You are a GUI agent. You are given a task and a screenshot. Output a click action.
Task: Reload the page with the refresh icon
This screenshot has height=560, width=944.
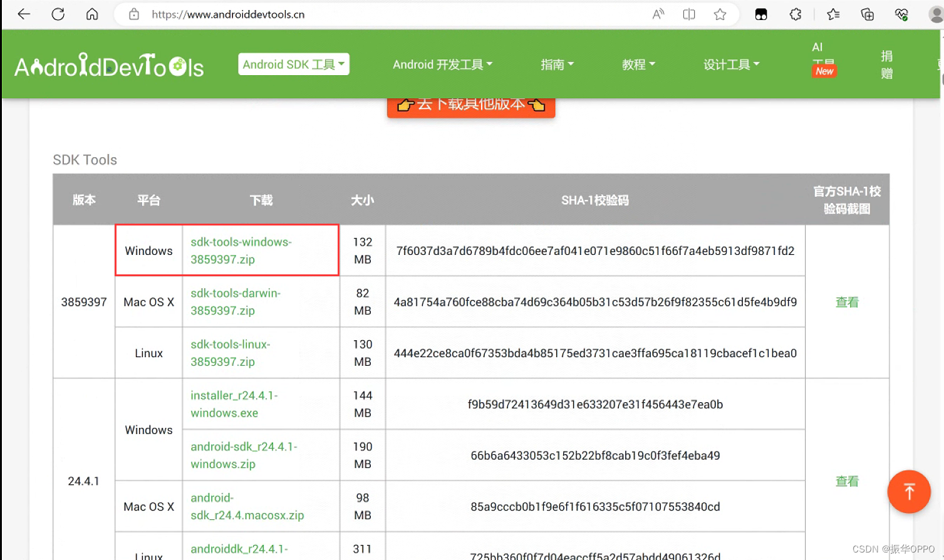point(58,14)
